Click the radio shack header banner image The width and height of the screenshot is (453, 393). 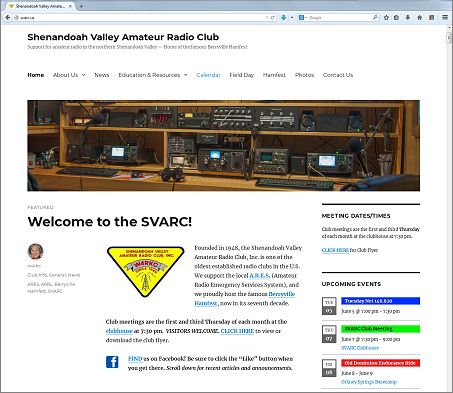(x=223, y=146)
